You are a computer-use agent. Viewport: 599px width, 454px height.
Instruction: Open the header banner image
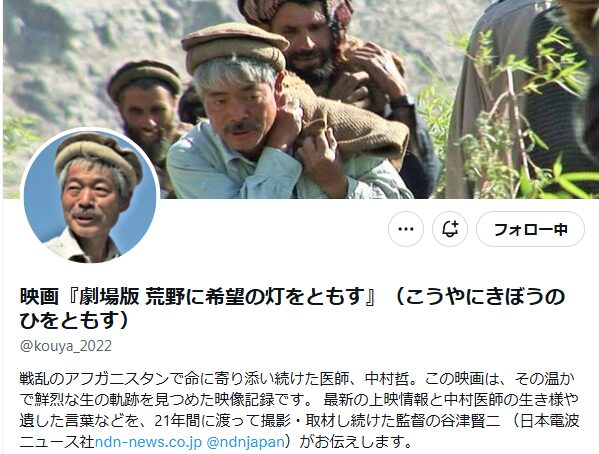[x=301, y=99]
